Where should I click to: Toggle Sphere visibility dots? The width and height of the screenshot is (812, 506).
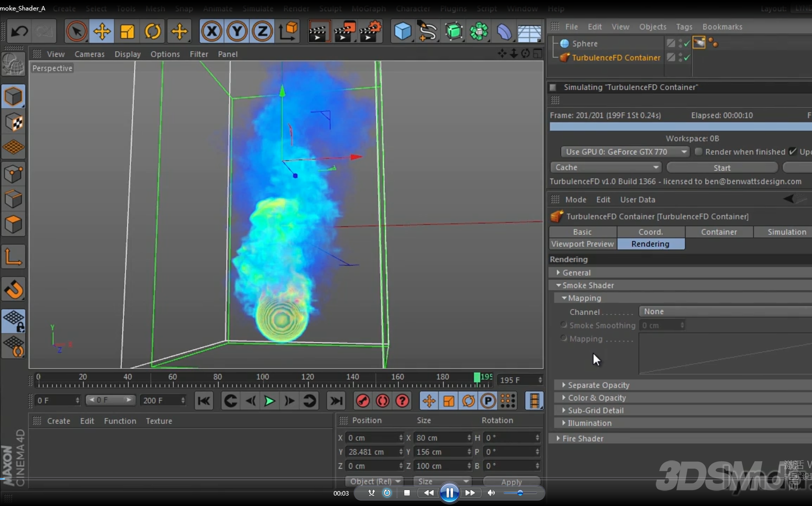[681, 44]
